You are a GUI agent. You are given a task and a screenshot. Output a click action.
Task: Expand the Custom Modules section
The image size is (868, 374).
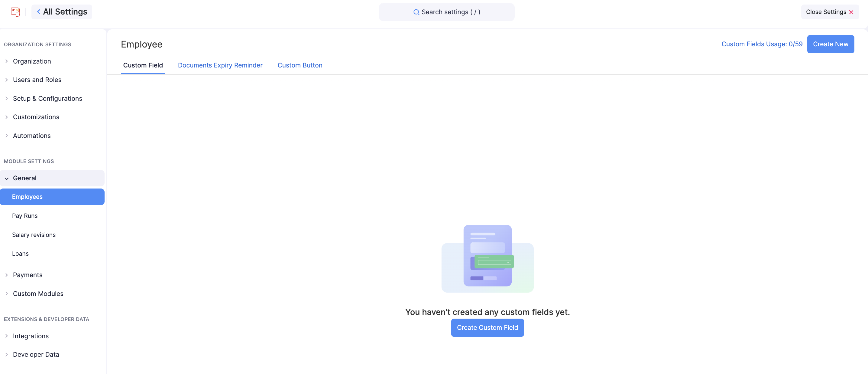[38, 294]
